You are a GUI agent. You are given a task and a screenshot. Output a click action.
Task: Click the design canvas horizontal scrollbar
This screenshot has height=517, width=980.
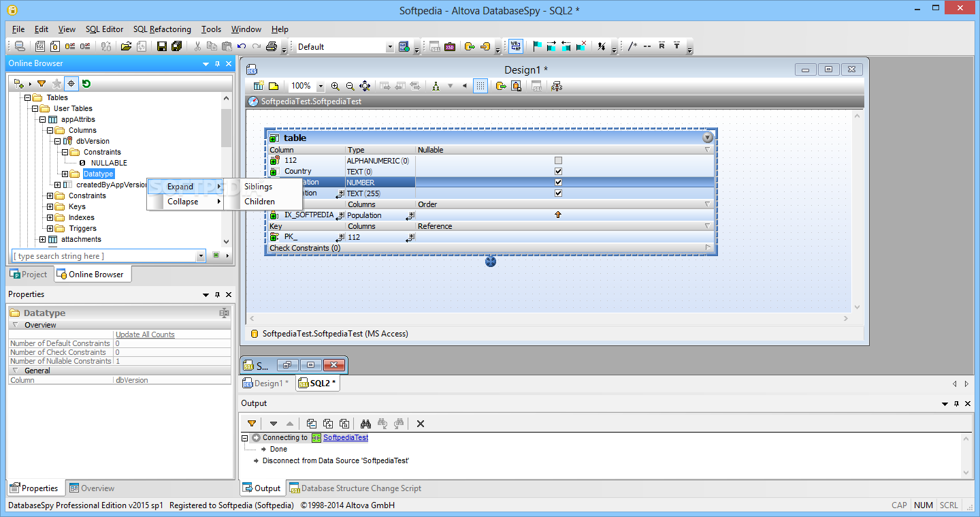tap(550, 318)
